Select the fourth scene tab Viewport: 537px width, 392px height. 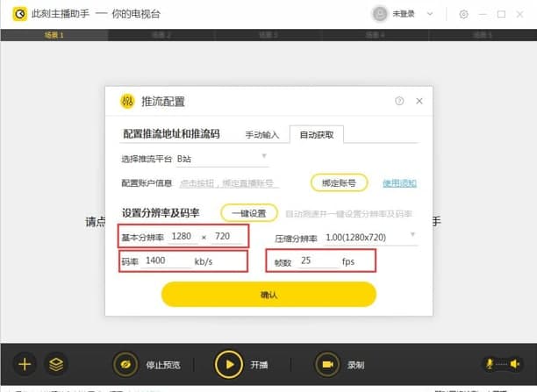pos(376,35)
